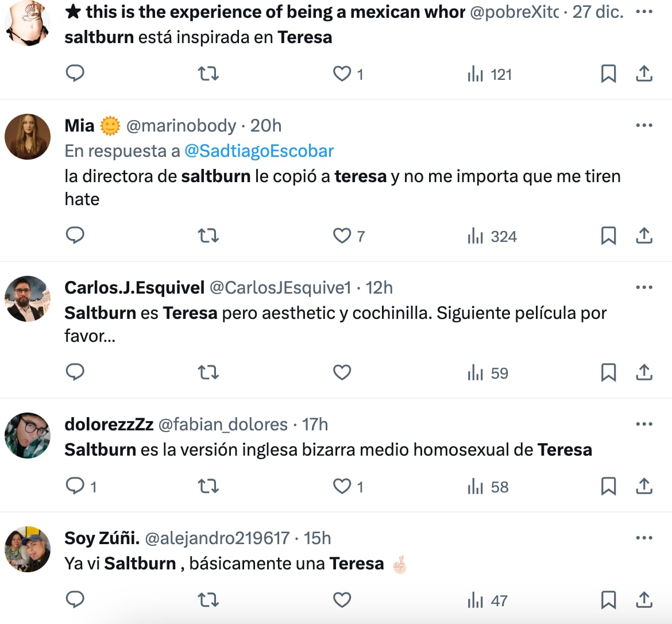Open options menu on dolorezzZz's tweet
Viewport: 672px width, 624px height.
point(644,423)
